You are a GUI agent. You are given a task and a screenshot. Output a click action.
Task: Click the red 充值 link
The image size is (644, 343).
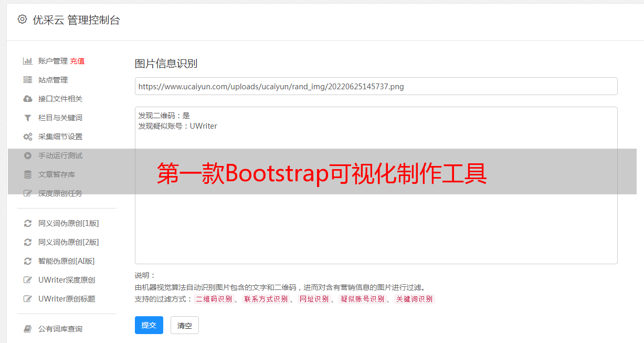pyautogui.click(x=77, y=61)
